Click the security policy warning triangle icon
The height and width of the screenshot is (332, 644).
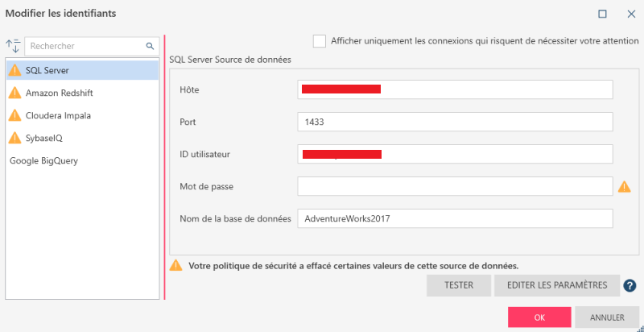[x=175, y=265]
